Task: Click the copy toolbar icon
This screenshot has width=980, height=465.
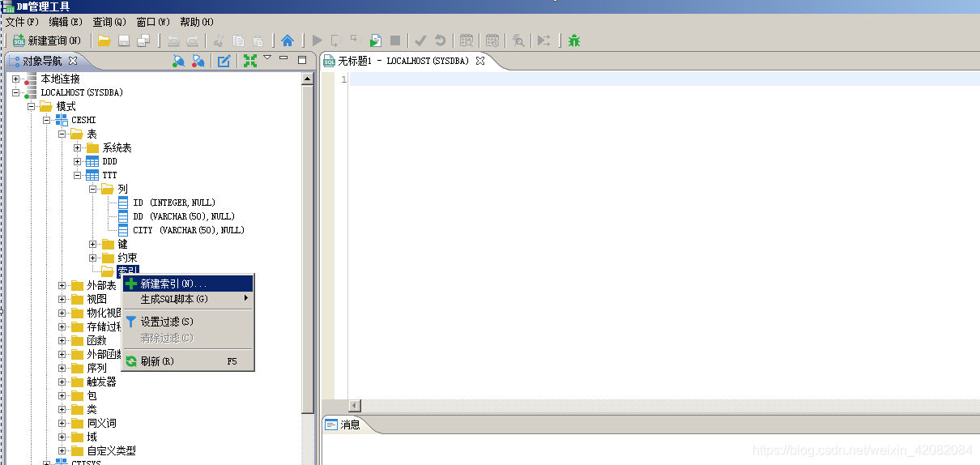Action: point(238,41)
